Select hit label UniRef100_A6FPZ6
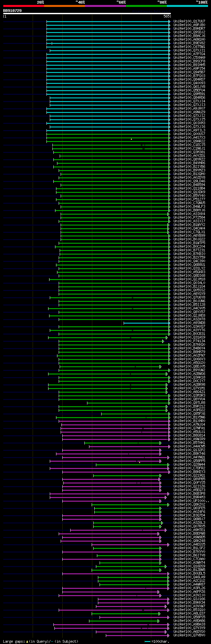The image size is (211, 644). click(189, 591)
